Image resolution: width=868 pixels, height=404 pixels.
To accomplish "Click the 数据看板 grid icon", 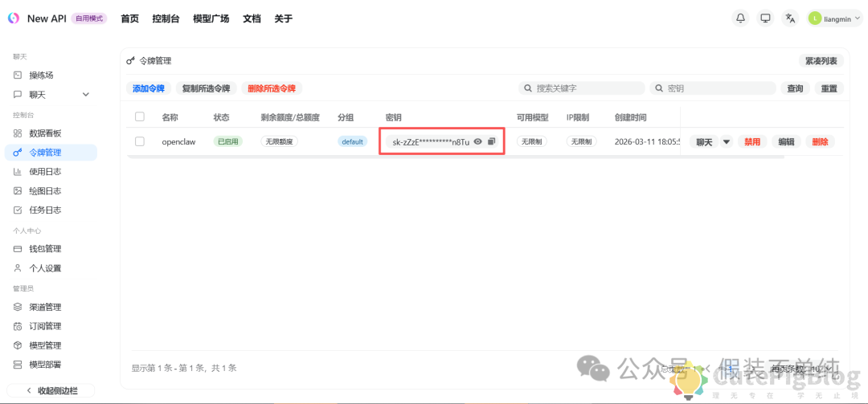I will [18, 133].
